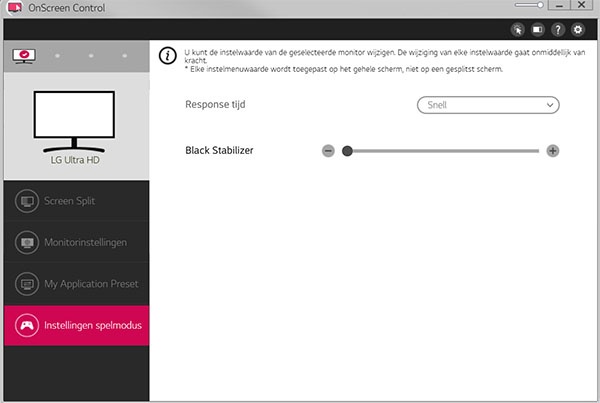Viewport: 600px width, 403px height.
Task: Open Monitorinstellingen menu
Action: (x=77, y=242)
